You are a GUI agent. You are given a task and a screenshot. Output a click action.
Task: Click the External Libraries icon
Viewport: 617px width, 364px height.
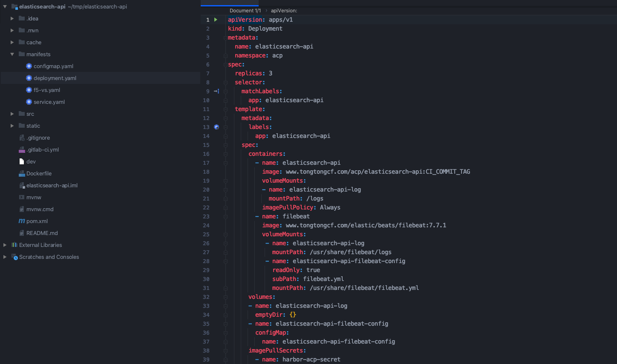pos(14,245)
